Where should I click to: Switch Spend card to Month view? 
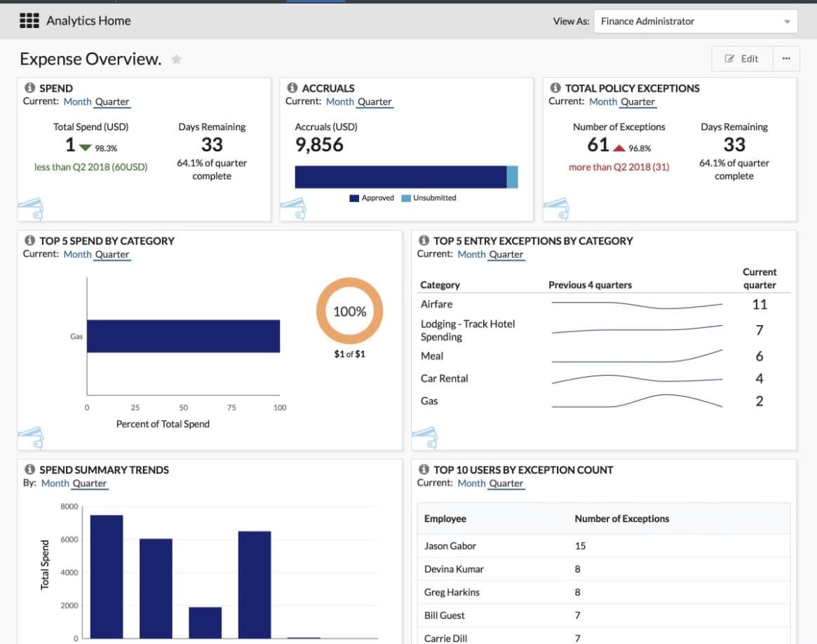[x=77, y=102]
